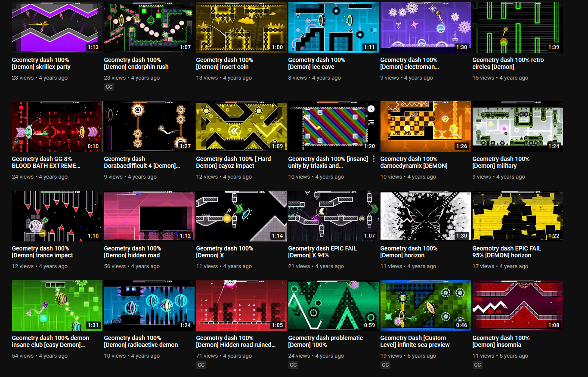Viewport: 588px width, 377px height.
Task: Click '54 views • 4 years ago' text
Action: point(40,356)
